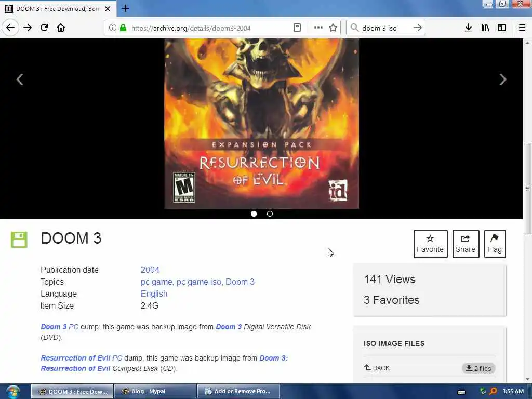This screenshot has height=399, width=532.
Task: Open the 2004 publication date link
Action: pyautogui.click(x=150, y=270)
